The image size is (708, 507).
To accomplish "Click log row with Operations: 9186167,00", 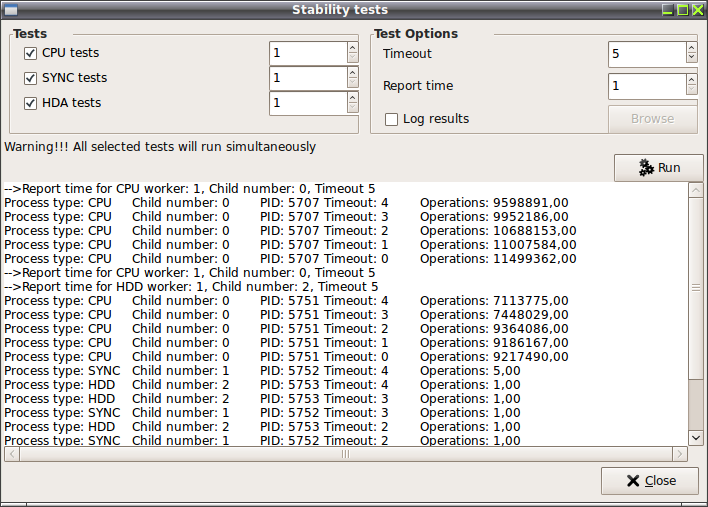I will (x=286, y=343).
